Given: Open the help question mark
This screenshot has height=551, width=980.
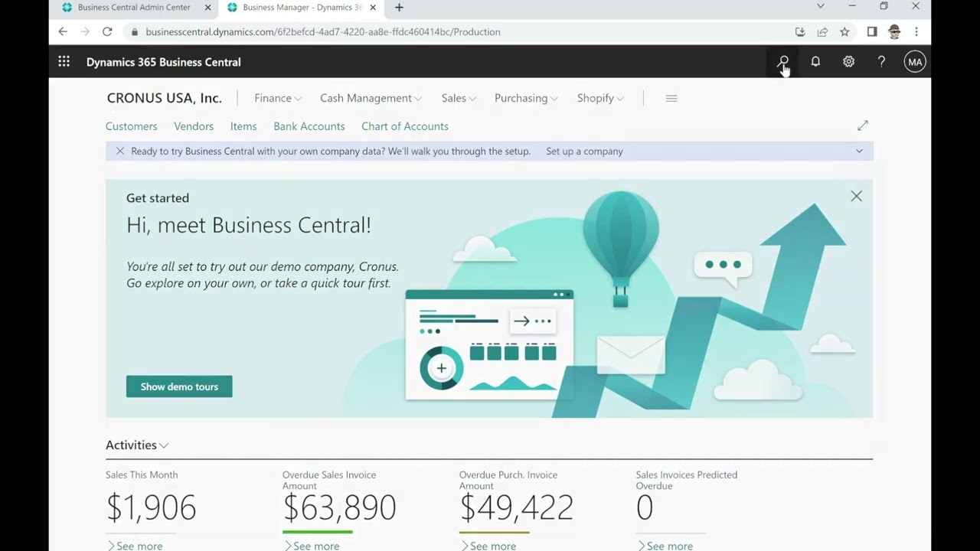Looking at the screenshot, I should (x=881, y=62).
